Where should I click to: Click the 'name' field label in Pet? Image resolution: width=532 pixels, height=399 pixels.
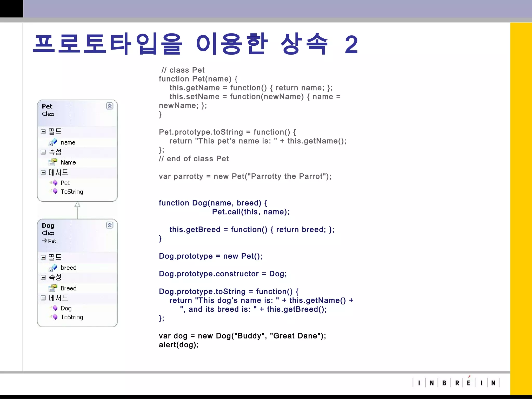pos(68,142)
